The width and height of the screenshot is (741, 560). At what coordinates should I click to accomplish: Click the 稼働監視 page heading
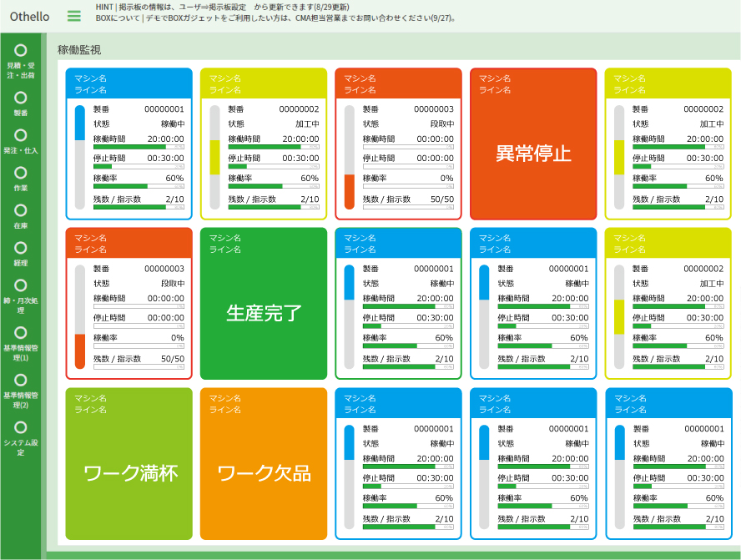[x=79, y=49]
